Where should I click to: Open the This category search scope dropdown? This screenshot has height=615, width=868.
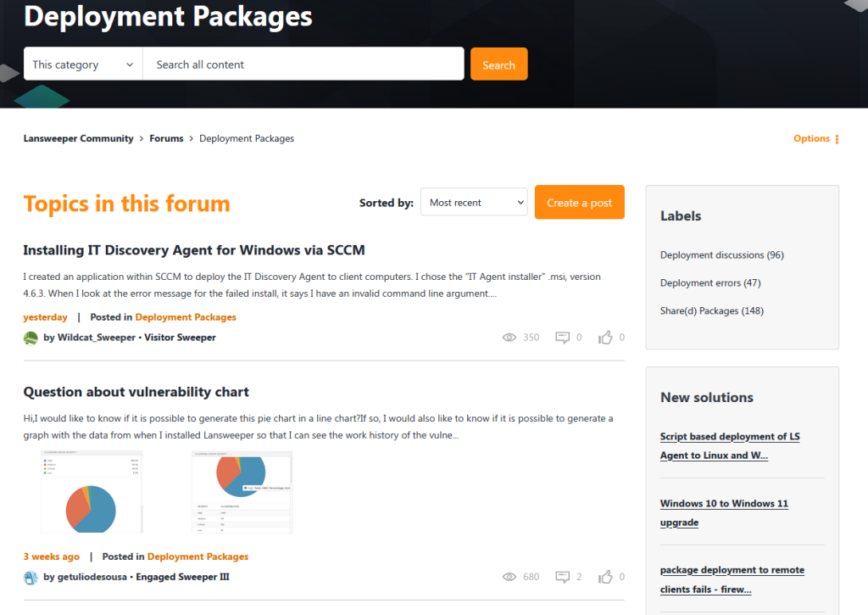(83, 64)
